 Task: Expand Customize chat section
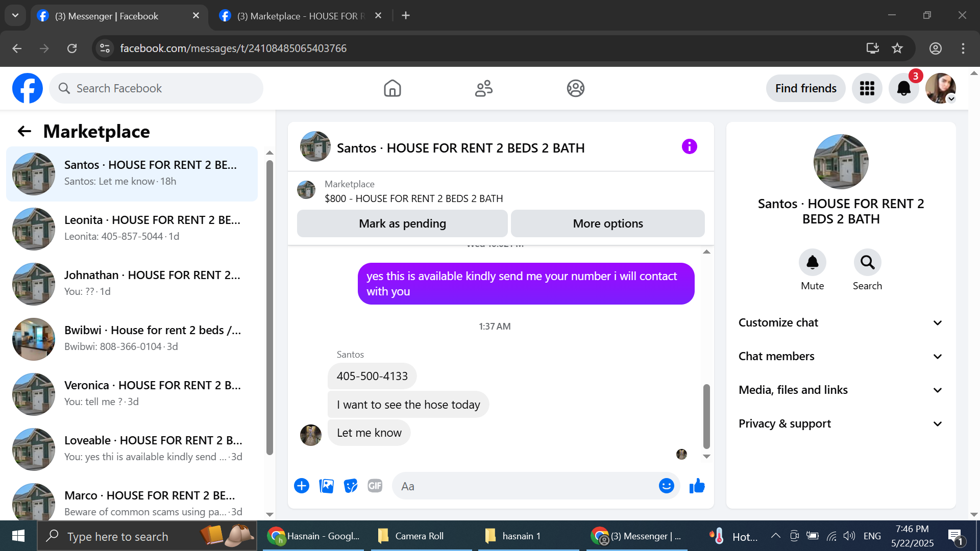coord(841,323)
